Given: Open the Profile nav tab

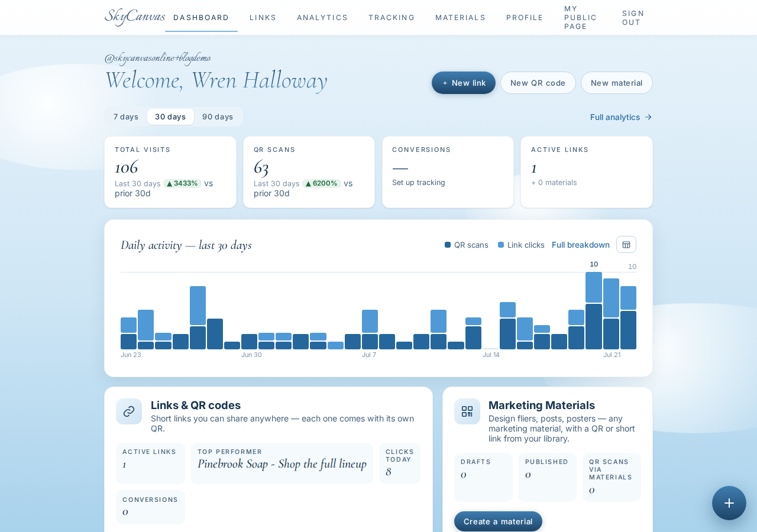Looking at the screenshot, I should [525, 18].
